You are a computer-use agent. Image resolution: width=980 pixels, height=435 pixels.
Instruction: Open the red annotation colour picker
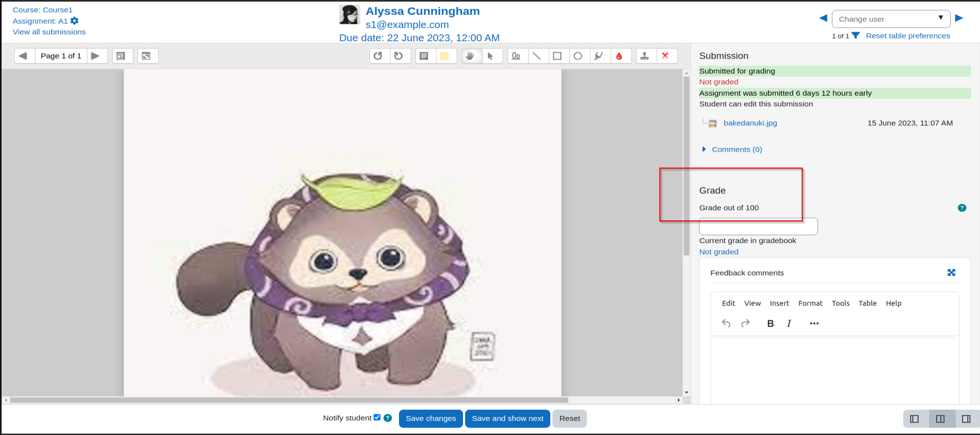[x=620, y=56]
